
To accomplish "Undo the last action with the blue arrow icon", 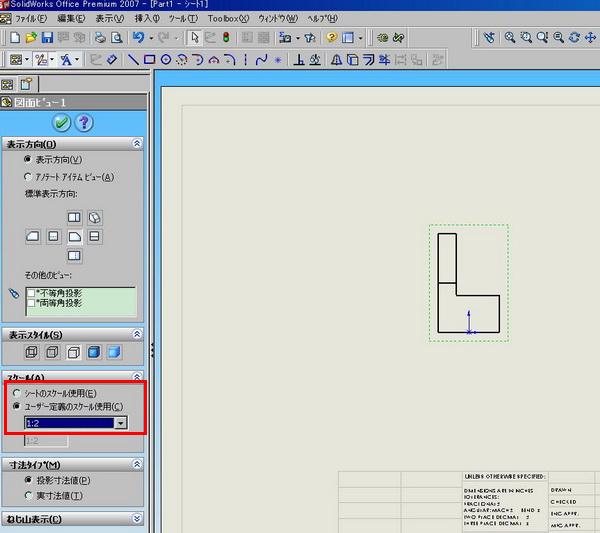I will tap(139, 37).
